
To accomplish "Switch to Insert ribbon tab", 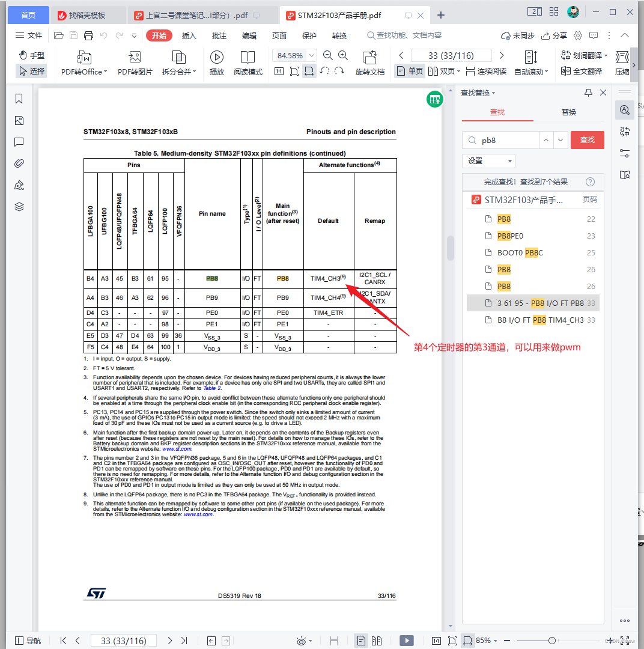I will pos(189,35).
